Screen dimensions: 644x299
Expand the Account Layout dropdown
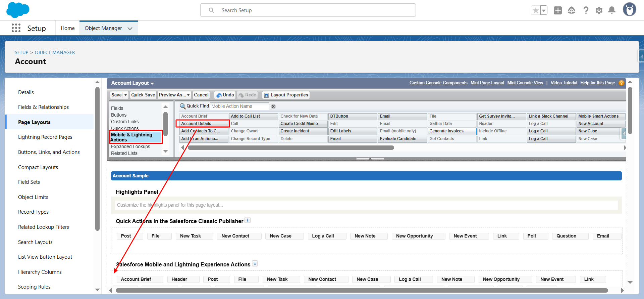pos(152,83)
